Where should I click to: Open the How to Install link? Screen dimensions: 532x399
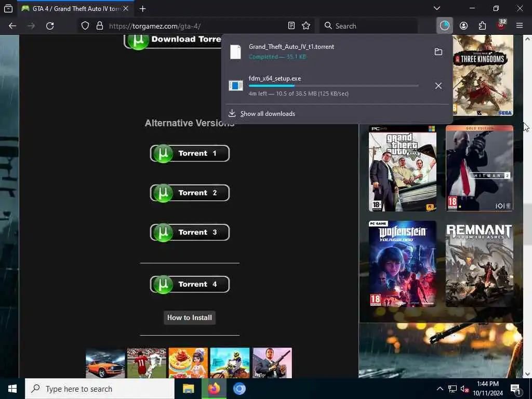click(x=190, y=318)
